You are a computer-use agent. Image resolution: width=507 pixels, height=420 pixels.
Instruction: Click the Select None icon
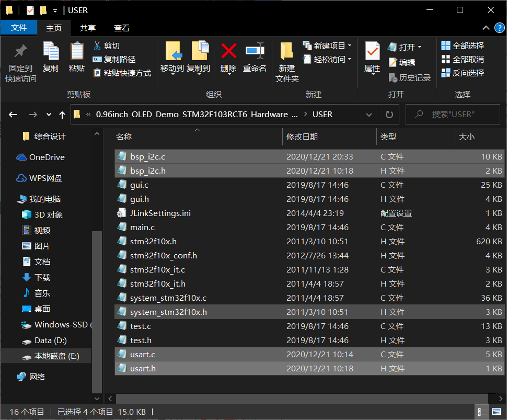click(x=445, y=59)
